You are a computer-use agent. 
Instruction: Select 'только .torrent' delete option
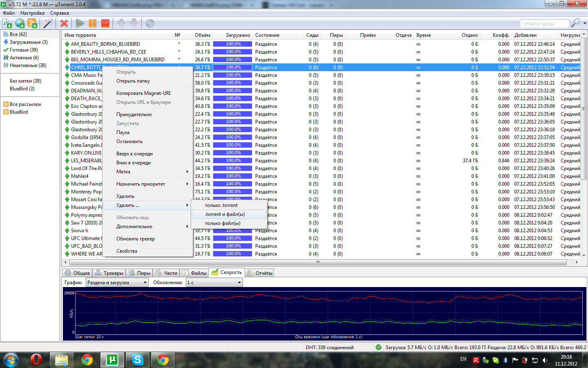229,205
